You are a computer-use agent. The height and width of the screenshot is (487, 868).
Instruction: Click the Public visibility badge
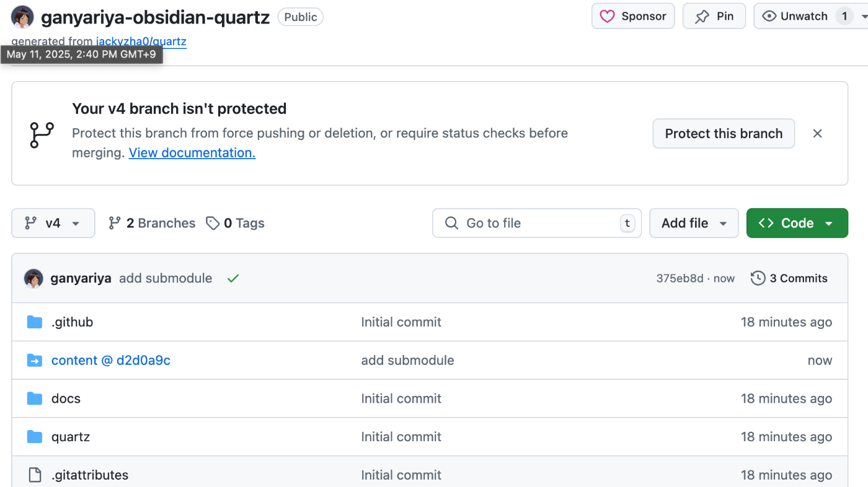(300, 17)
